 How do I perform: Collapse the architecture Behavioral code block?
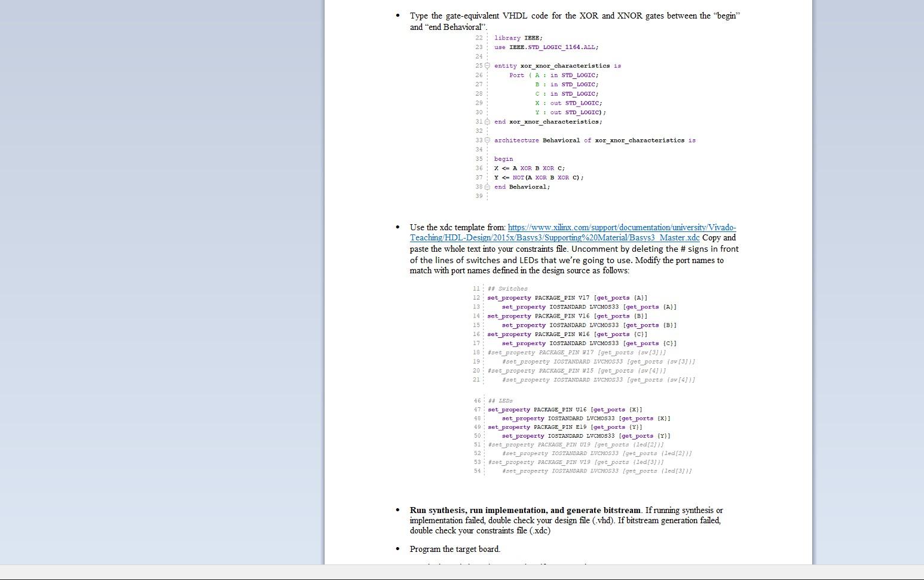click(x=487, y=140)
